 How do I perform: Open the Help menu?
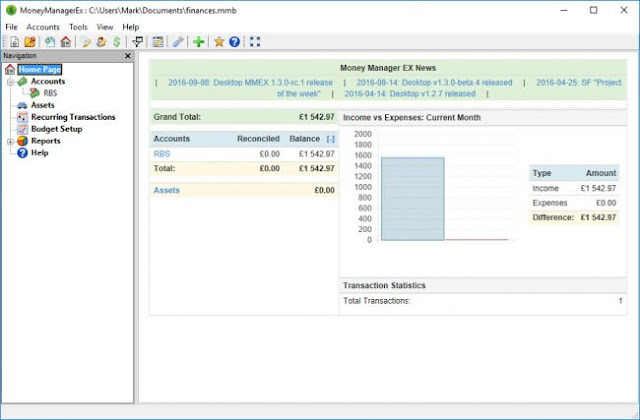tap(131, 27)
